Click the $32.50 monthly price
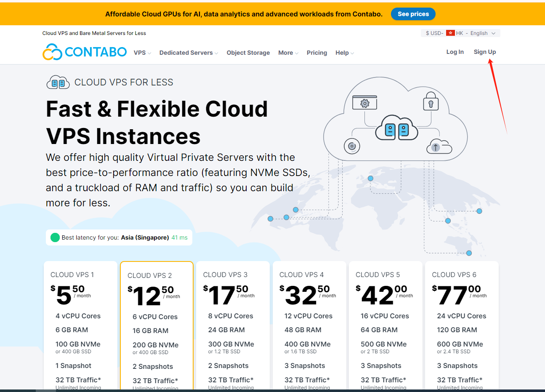This screenshot has width=545, height=392. tap(308, 294)
